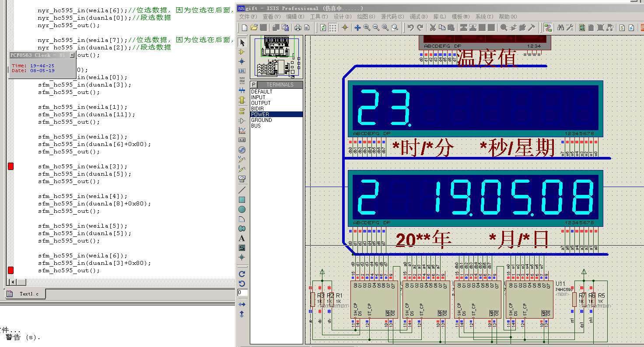Toggle breakpoint marker at sfm_hc595_in(weila[3])
This screenshot has width=644, height=347.
[x=11, y=166]
